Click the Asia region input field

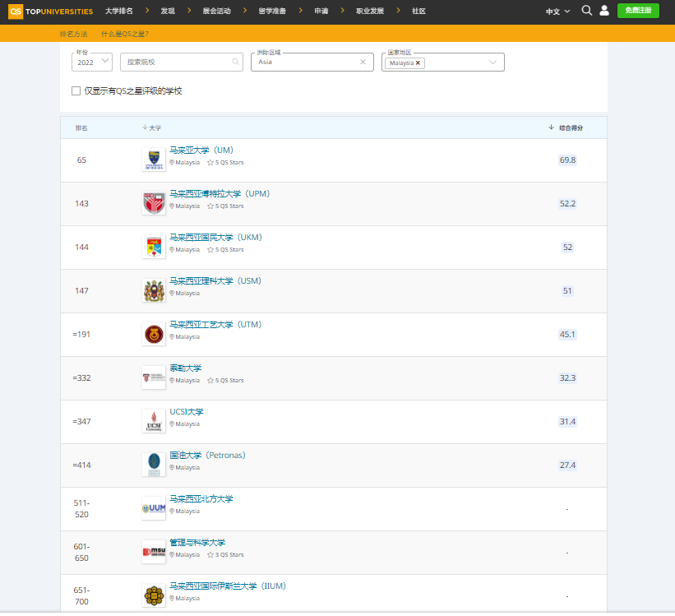pyautogui.click(x=312, y=62)
